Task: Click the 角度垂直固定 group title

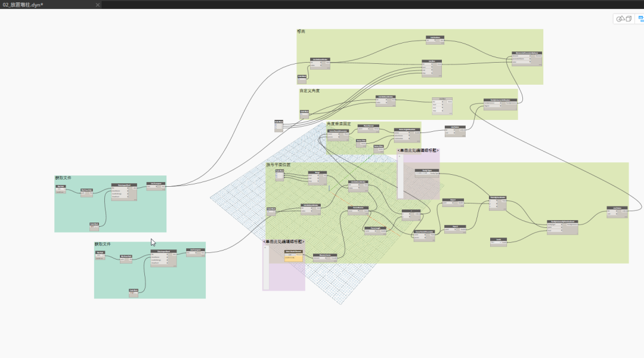Action: [339, 124]
